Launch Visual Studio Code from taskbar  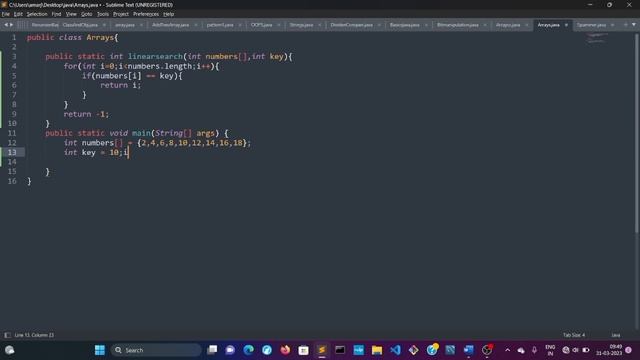point(395,350)
